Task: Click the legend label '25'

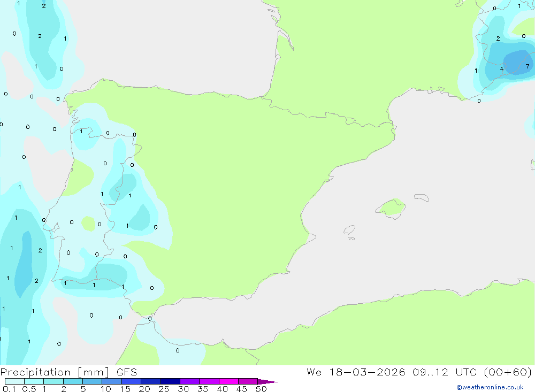Action: (x=164, y=389)
